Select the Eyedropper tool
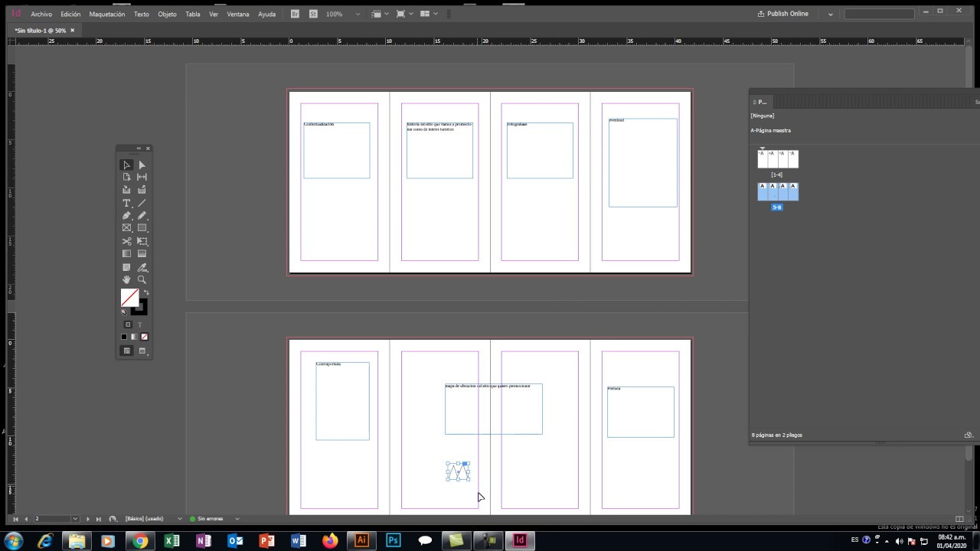Image resolution: width=980 pixels, height=551 pixels. (x=142, y=267)
